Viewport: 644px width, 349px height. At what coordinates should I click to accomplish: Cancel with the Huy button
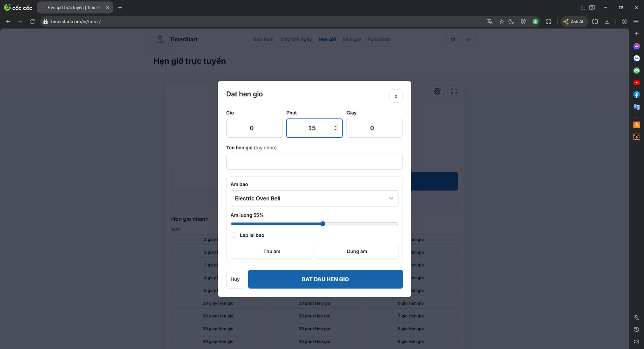coord(235,279)
